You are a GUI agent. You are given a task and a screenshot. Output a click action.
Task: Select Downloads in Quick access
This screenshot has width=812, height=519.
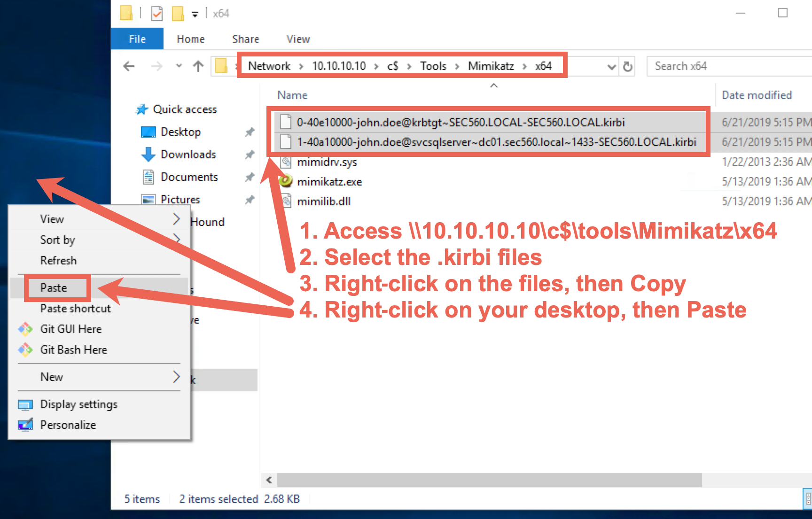[x=188, y=155]
